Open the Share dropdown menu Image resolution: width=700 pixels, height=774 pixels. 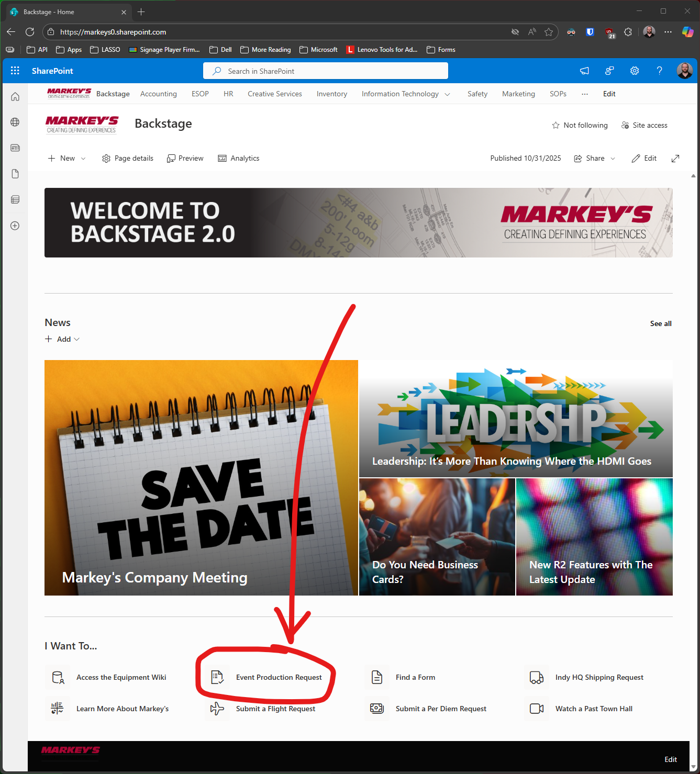[x=595, y=158]
